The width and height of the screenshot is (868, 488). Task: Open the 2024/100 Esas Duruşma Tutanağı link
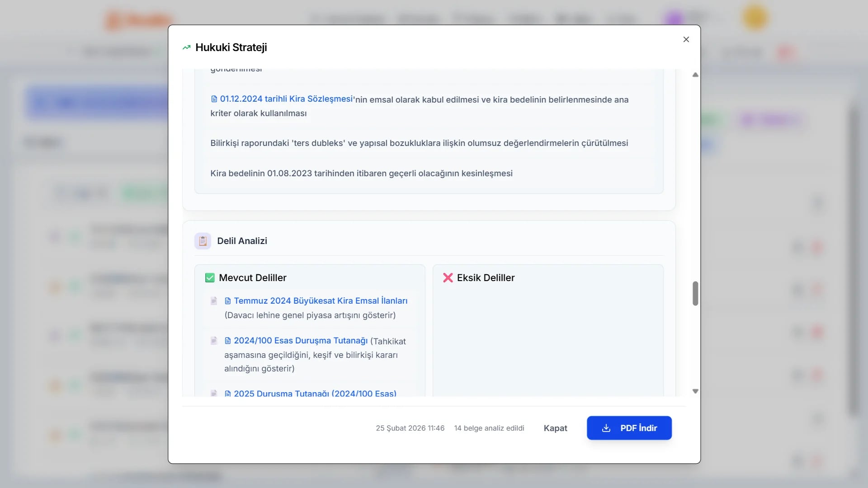tap(300, 341)
